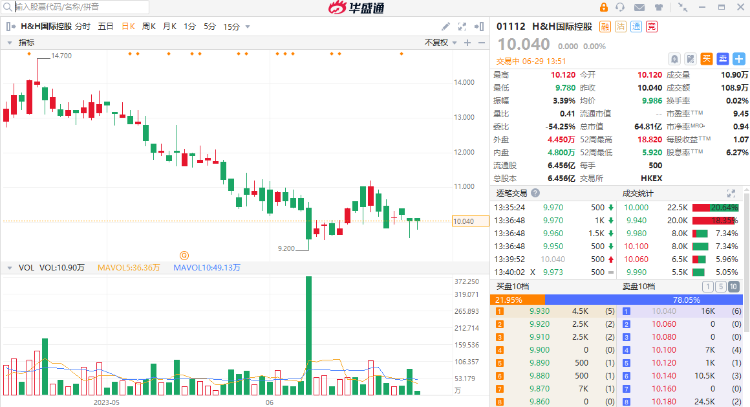Select ask level 8 price 10.180
Viewport: 750px width, 407px height.
coord(664,402)
